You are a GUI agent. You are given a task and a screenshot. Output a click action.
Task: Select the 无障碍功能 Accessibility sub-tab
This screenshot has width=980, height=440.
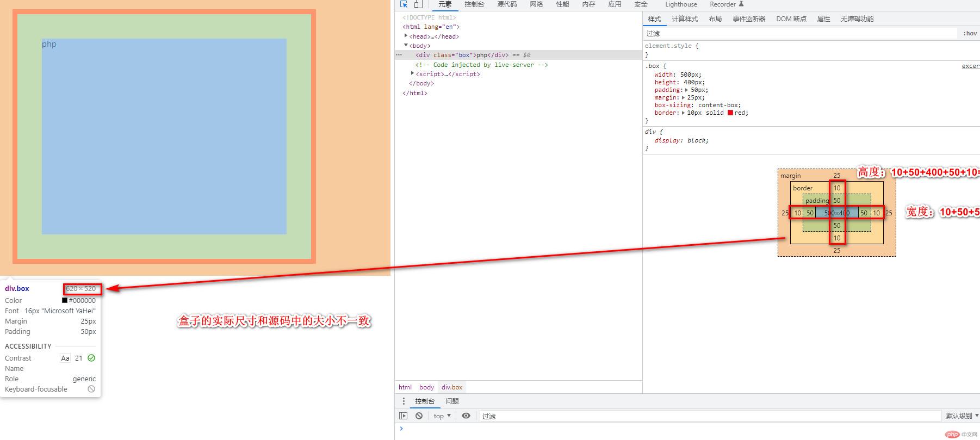(857, 18)
